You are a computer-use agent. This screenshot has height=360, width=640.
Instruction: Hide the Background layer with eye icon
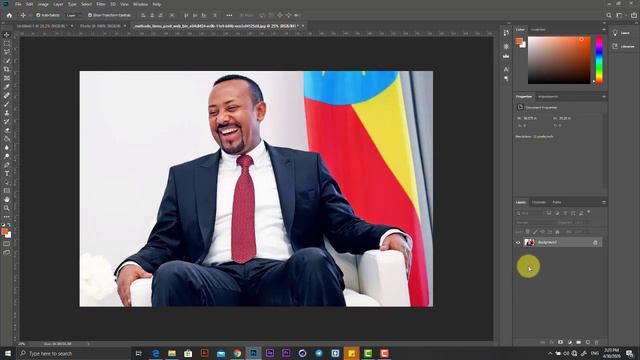coord(518,242)
